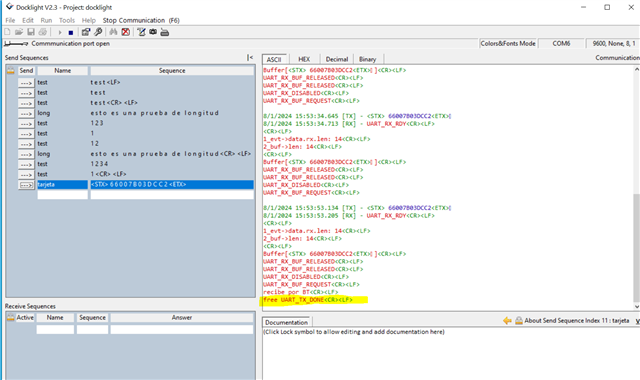
Task: Click the '9600, None, 8, 1' settings field
Action: tap(613, 43)
